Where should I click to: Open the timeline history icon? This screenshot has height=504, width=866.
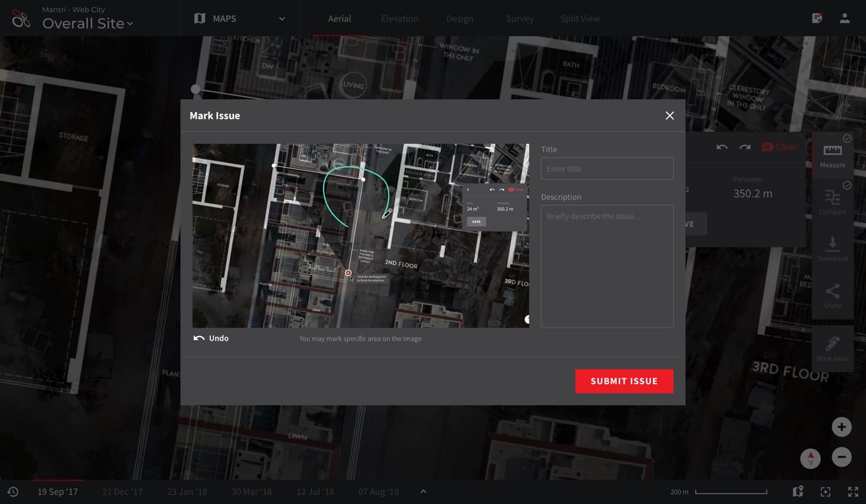[x=13, y=491]
